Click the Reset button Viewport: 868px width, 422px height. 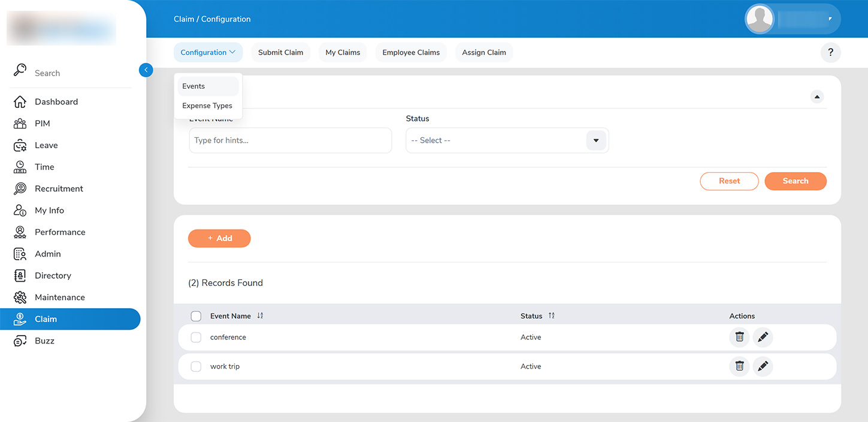click(729, 181)
